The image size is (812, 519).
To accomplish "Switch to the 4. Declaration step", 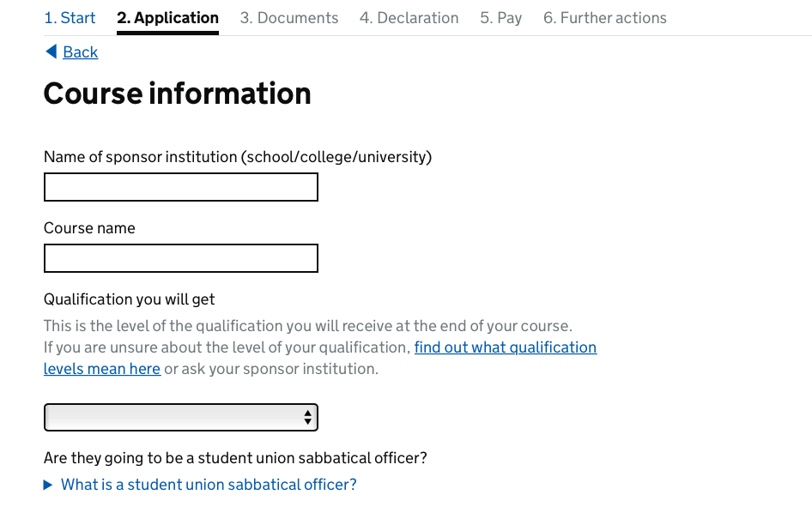I will pos(409,18).
